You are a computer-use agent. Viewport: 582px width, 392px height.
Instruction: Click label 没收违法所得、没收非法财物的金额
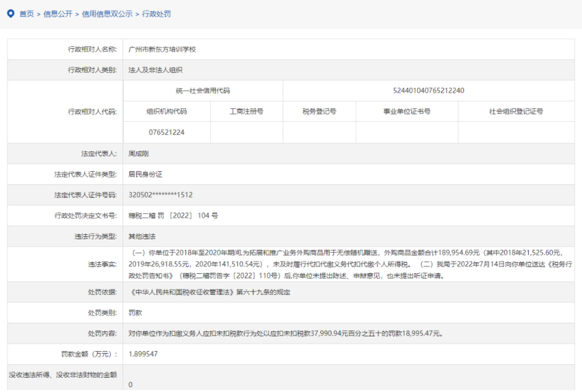pyautogui.click(x=63, y=375)
